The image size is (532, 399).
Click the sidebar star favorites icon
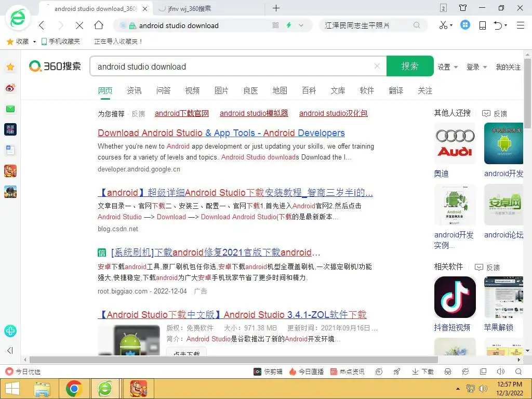[x=10, y=67]
